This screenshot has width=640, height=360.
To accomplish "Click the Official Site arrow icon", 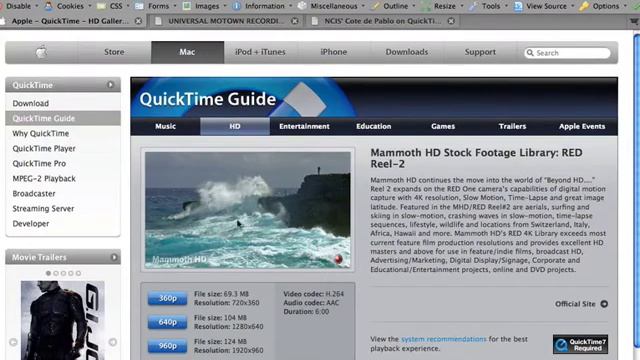I will point(604,304).
